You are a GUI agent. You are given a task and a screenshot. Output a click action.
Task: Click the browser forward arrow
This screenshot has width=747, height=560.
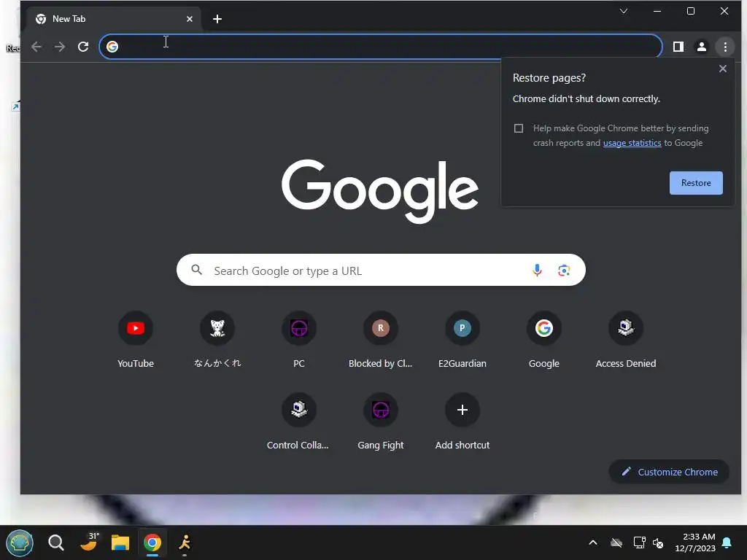[60, 47]
